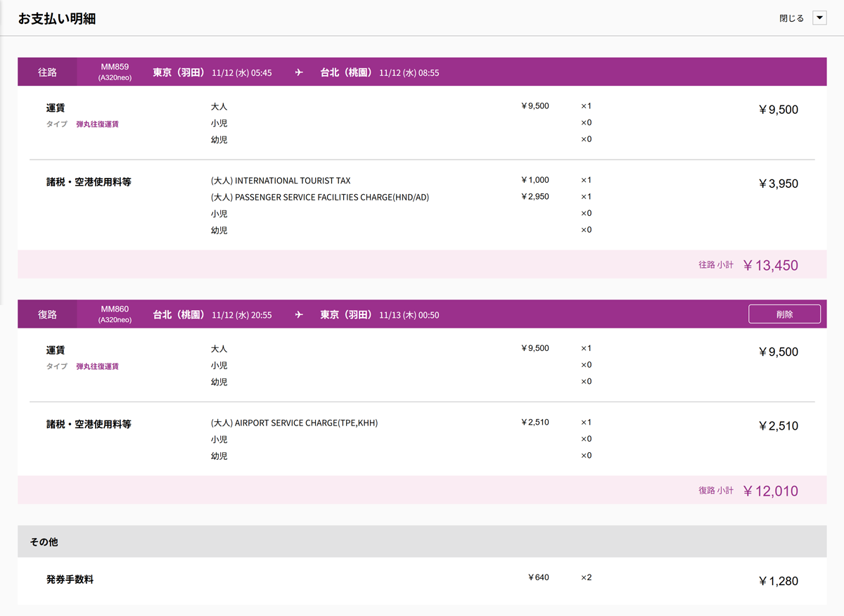Click the INTERNATIONAL TOURIST TAX line item
The width and height of the screenshot is (844, 616).
pyautogui.click(x=281, y=181)
